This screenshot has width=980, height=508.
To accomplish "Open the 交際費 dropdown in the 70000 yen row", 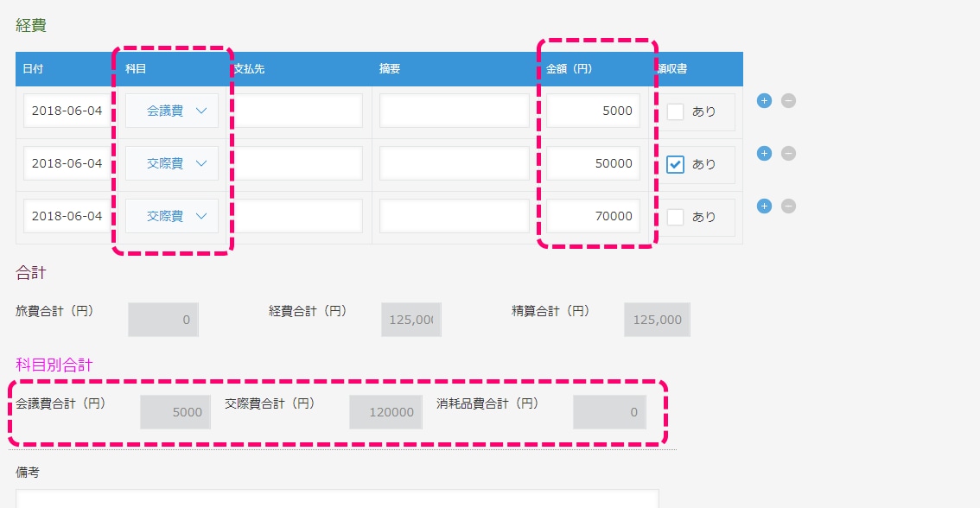I will click(x=172, y=216).
